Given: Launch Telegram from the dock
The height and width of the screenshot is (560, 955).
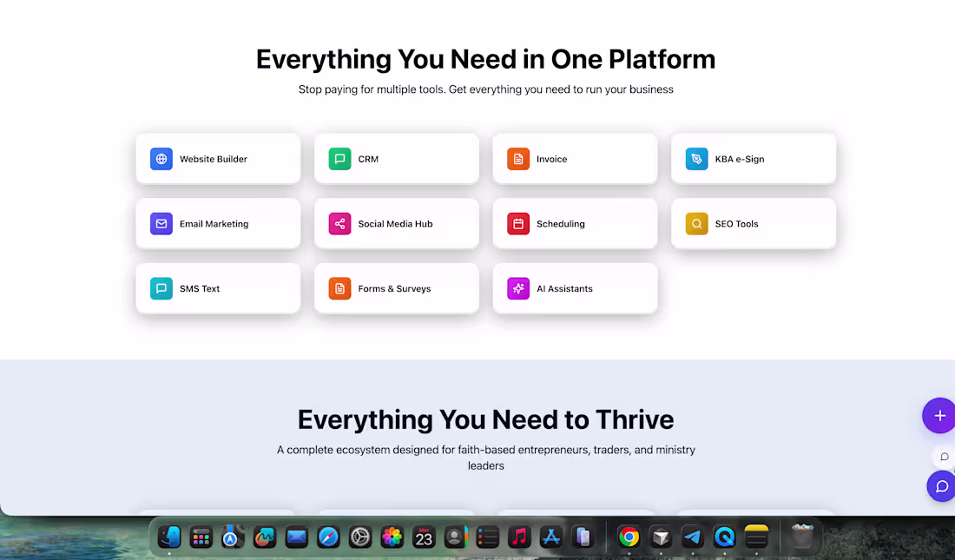Looking at the screenshot, I should [x=693, y=537].
